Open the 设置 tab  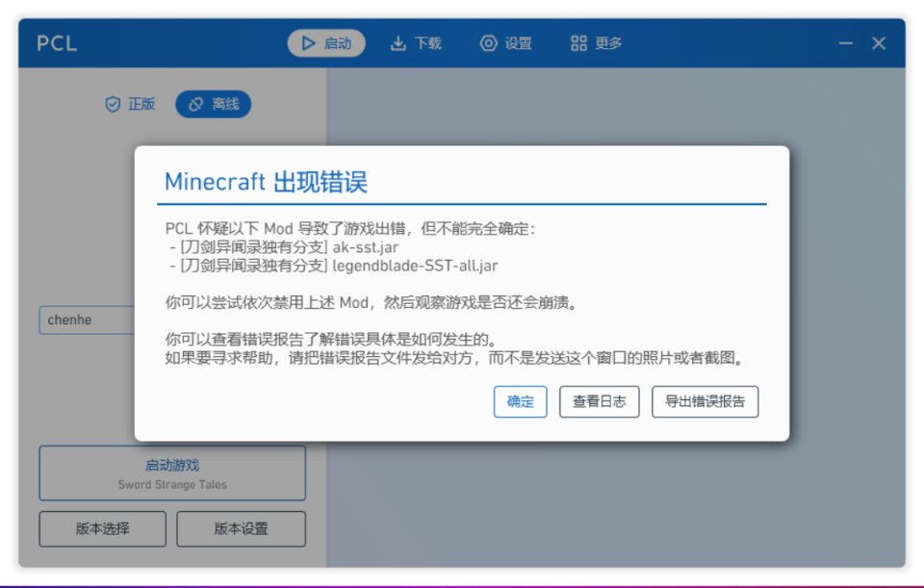pos(506,43)
